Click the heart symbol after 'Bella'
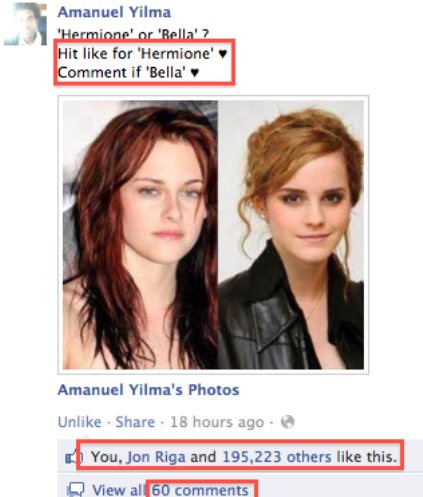The image size is (423, 497). 195,72
